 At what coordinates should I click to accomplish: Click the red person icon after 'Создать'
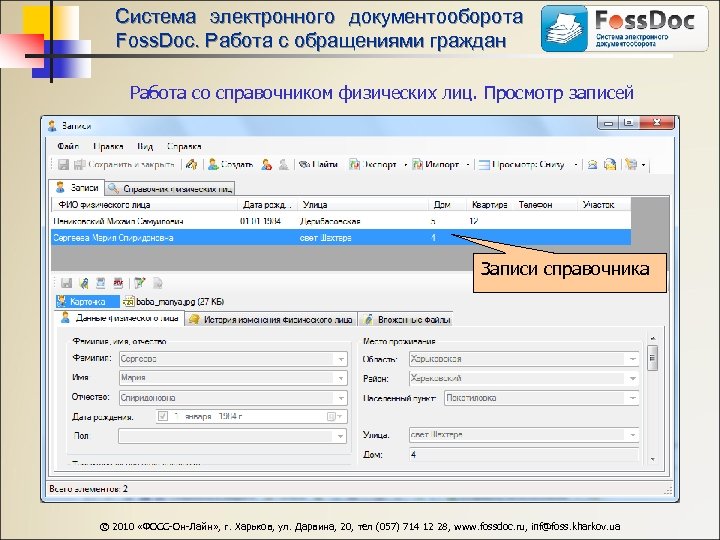pos(266,164)
